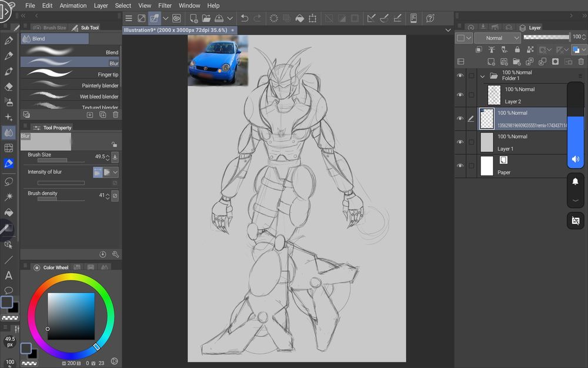The image size is (588, 368).
Task: Open the Intensity of blur options dropdown
Action: [x=115, y=173]
